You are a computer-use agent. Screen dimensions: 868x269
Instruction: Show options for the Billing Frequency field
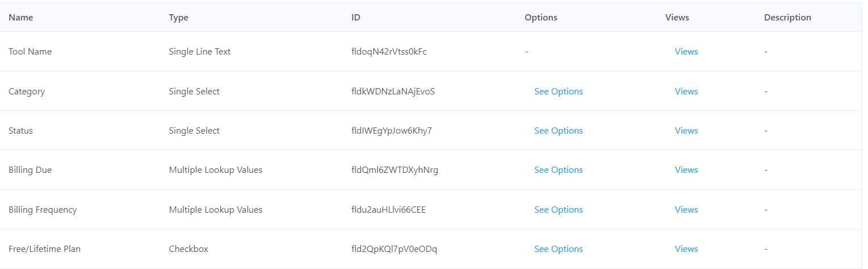tap(558, 210)
